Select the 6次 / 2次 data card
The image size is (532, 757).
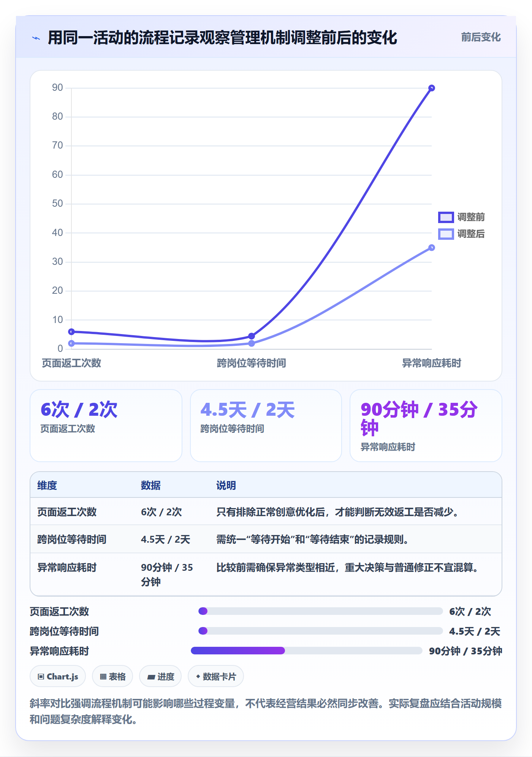106,426
